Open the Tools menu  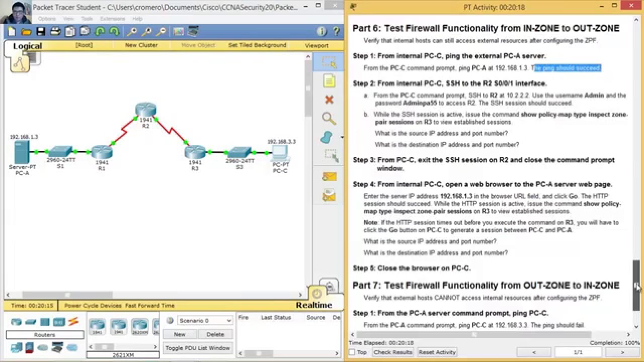[87, 19]
